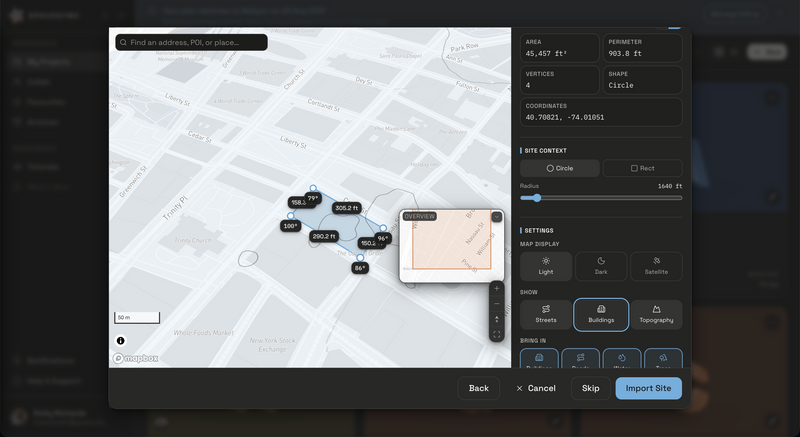Enter fullscreen map view

pyautogui.click(x=496, y=335)
